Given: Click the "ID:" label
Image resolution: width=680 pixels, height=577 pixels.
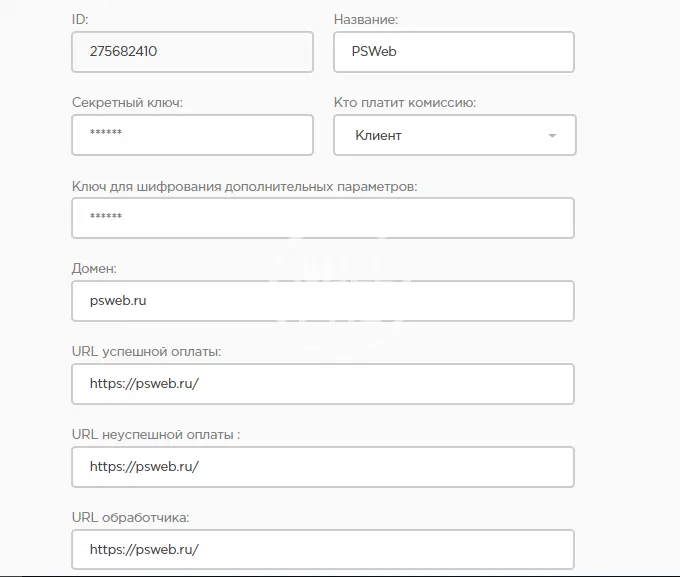Looking at the screenshot, I should click(80, 20).
